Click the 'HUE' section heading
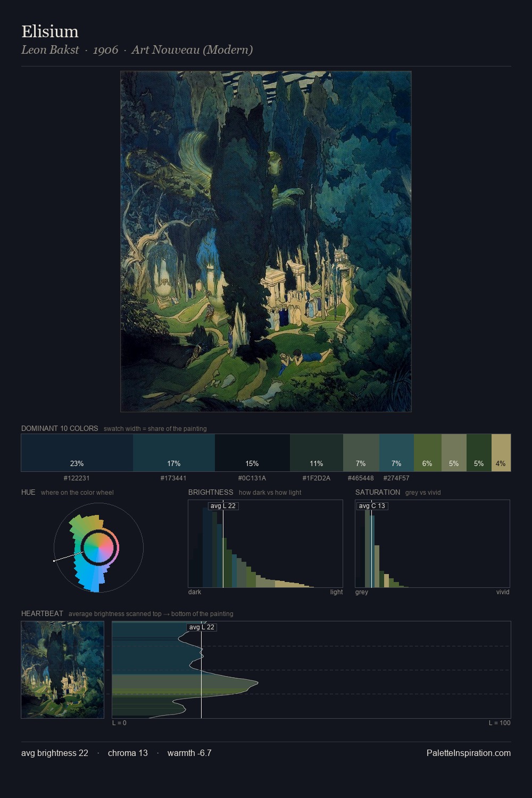Viewport: 532px width, 798px height. click(28, 492)
